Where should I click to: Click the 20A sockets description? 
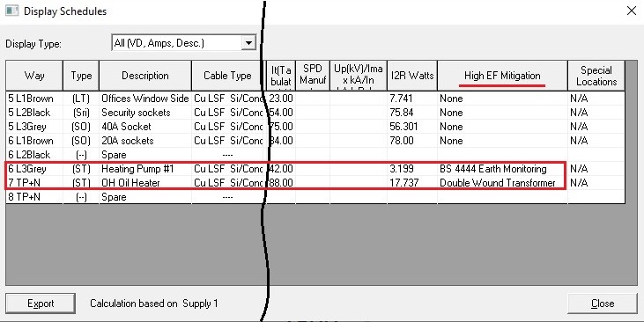[145, 141]
